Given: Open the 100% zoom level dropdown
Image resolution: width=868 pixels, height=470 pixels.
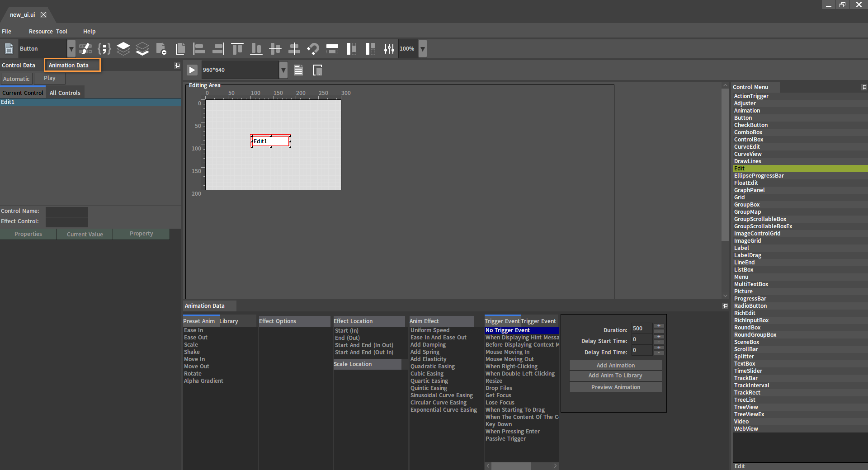Looking at the screenshot, I should [423, 49].
